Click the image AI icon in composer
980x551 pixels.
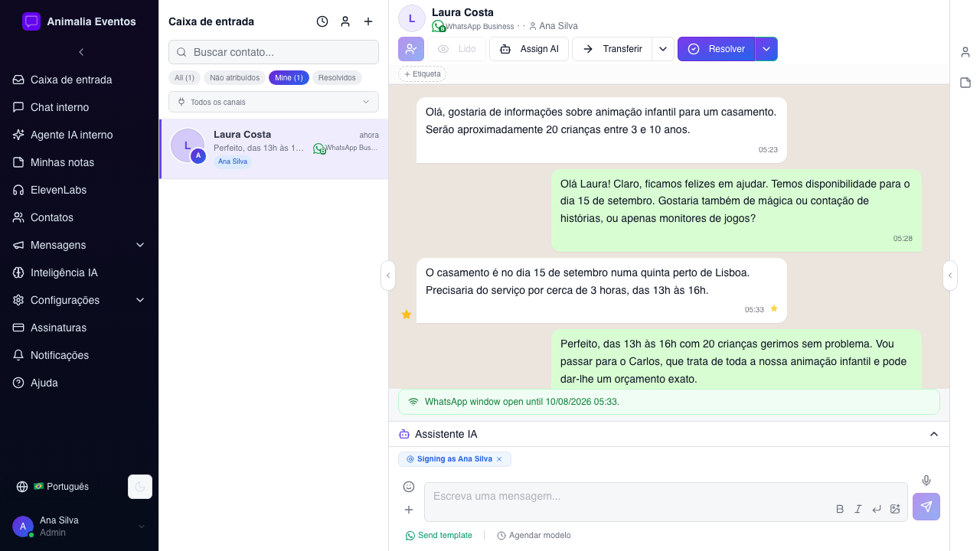point(895,509)
